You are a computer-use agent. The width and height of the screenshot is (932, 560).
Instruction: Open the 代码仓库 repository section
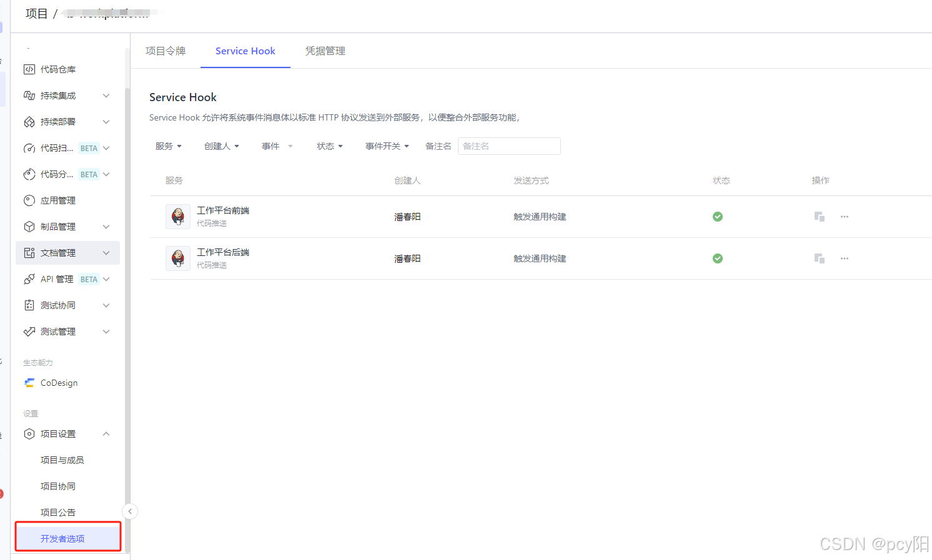(56, 69)
